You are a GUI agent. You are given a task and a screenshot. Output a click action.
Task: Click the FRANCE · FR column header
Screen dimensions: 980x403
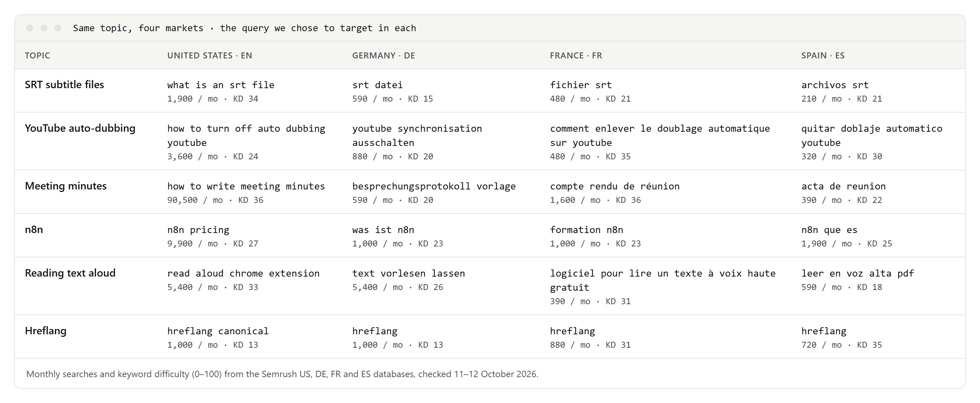point(576,56)
